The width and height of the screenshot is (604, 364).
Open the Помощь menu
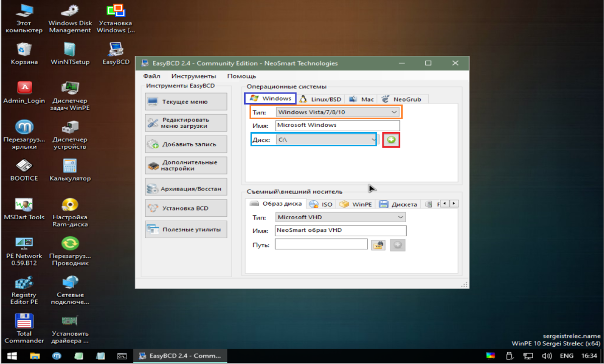tap(242, 76)
